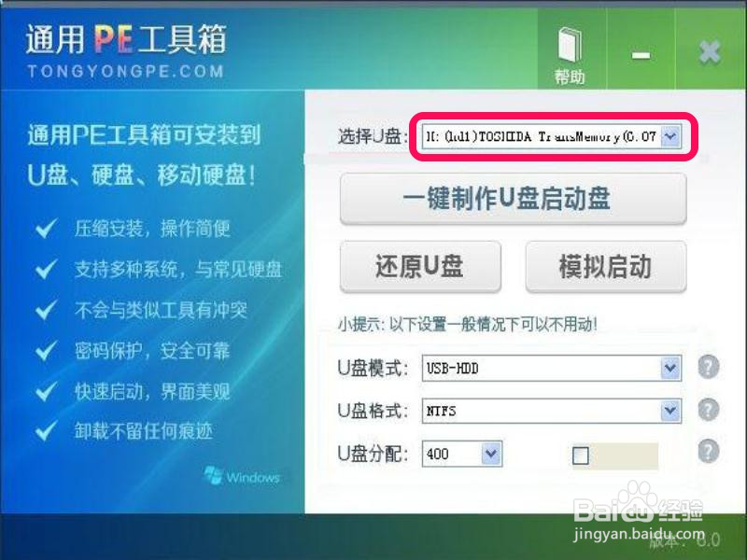Click the help question mark beside U盘模式

point(709,367)
